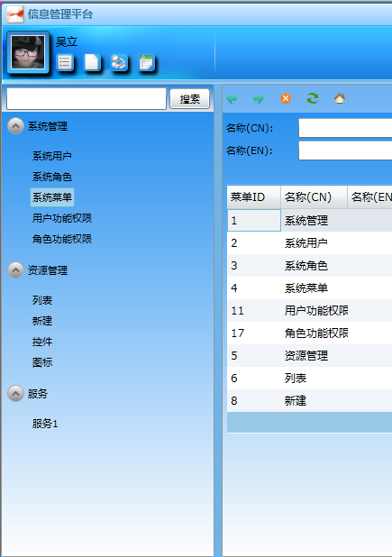Open 系统用户 in the sidebar
Screen dimensions: 392x557
(x=52, y=156)
